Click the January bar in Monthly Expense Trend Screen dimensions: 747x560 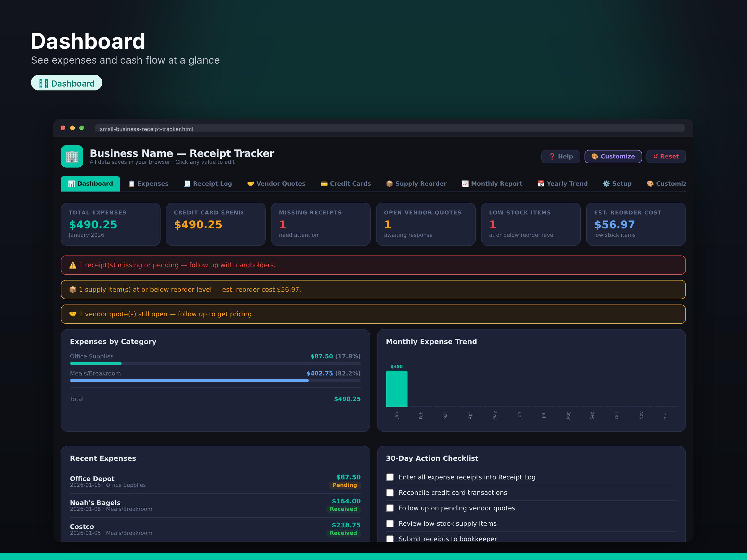[x=397, y=389]
